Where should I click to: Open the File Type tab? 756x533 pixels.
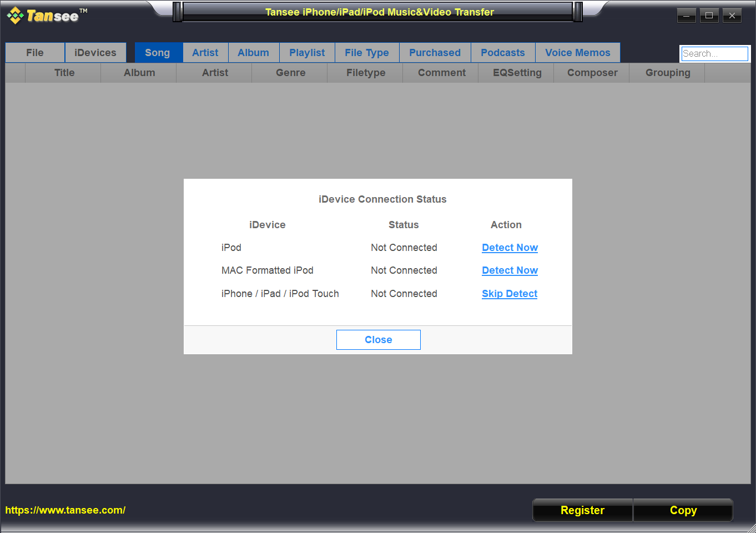(367, 53)
